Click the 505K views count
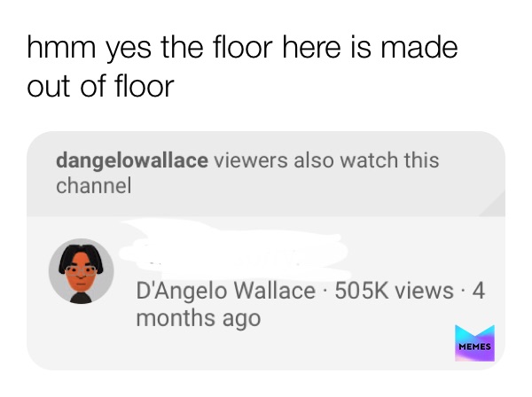 pyautogui.click(x=394, y=291)
